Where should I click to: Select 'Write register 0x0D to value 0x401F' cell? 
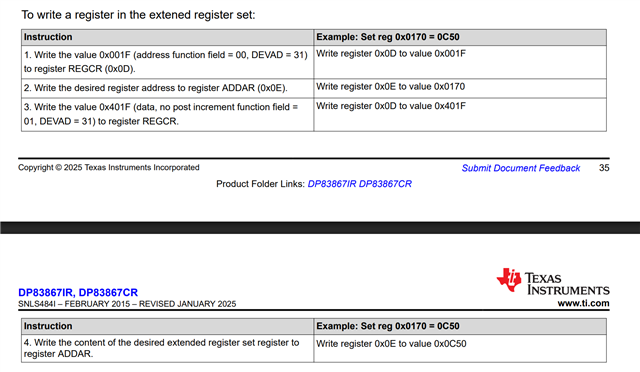460,114
